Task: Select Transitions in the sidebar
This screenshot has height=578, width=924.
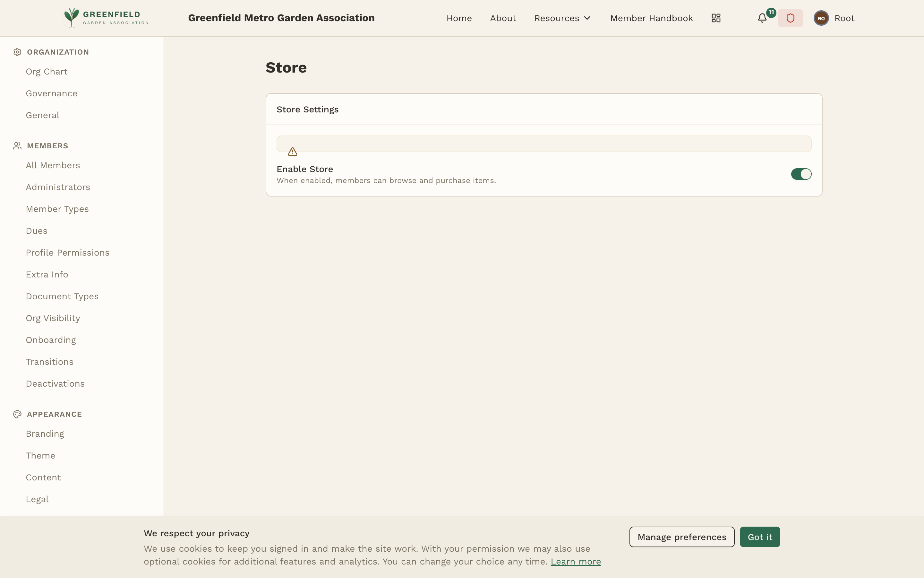Action: click(x=50, y=362)
